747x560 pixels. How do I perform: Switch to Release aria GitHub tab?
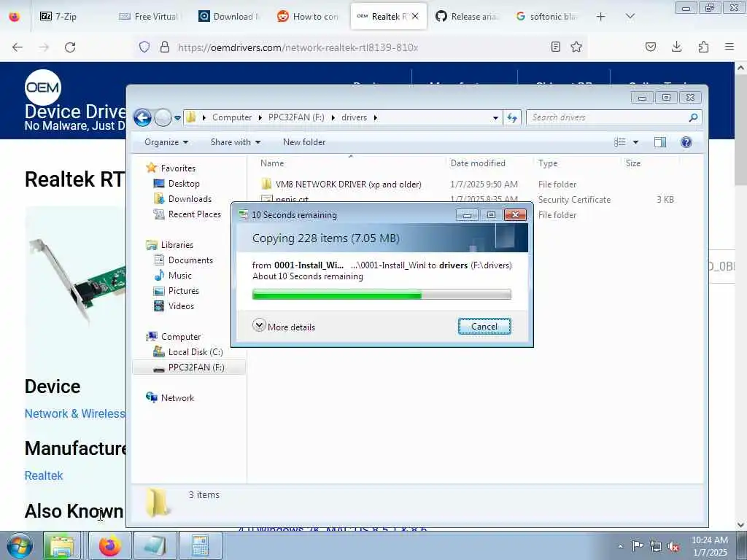[x=467, y=17]
